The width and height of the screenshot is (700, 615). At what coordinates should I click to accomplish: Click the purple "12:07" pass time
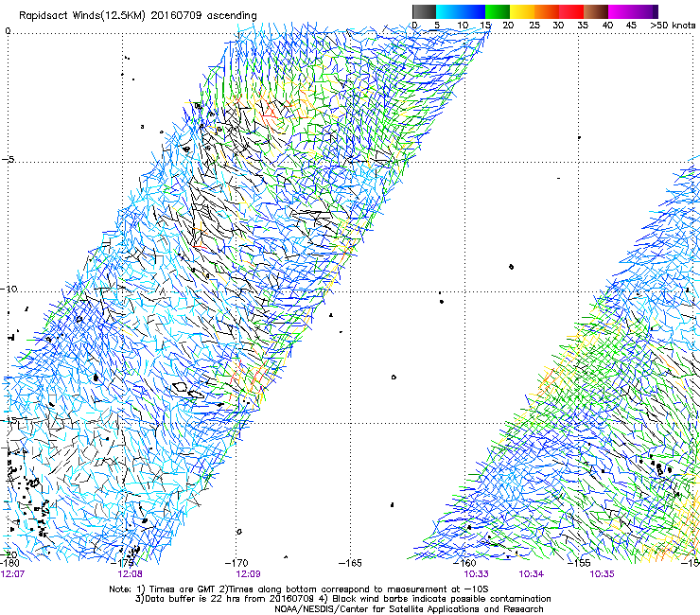[12, 573]
